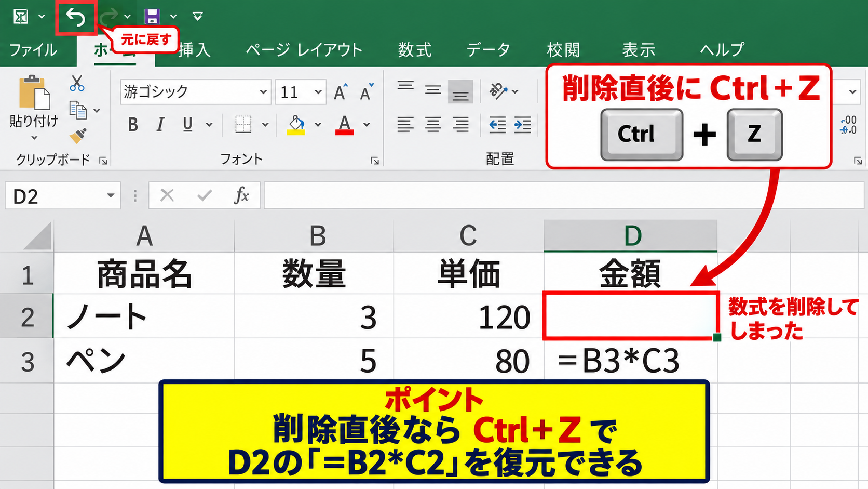Screen dimensions: 868x489
Task: Decrease indent icon
Action: [497, 125]
